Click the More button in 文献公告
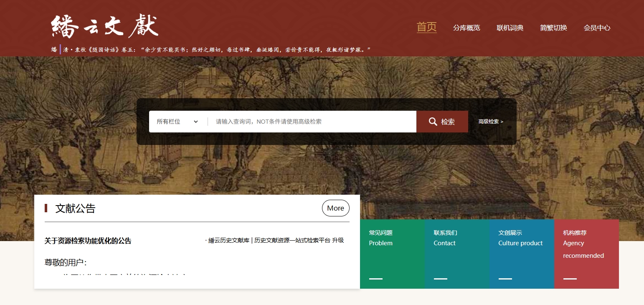This screenshot has width=644, height=305. pos(335,208)
